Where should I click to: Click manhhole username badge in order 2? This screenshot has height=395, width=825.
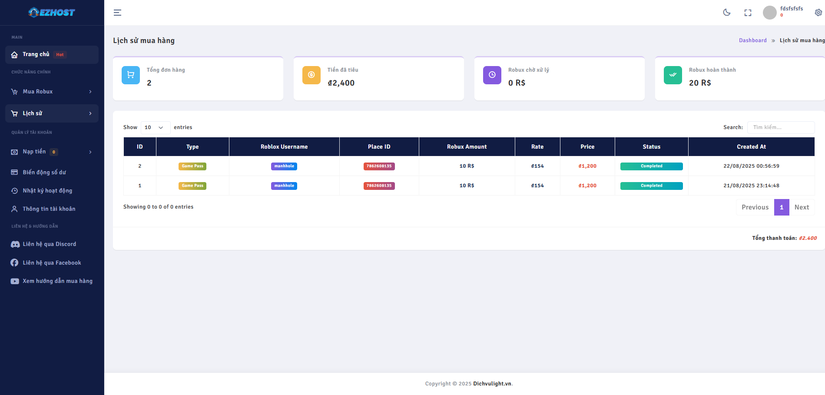284,166
